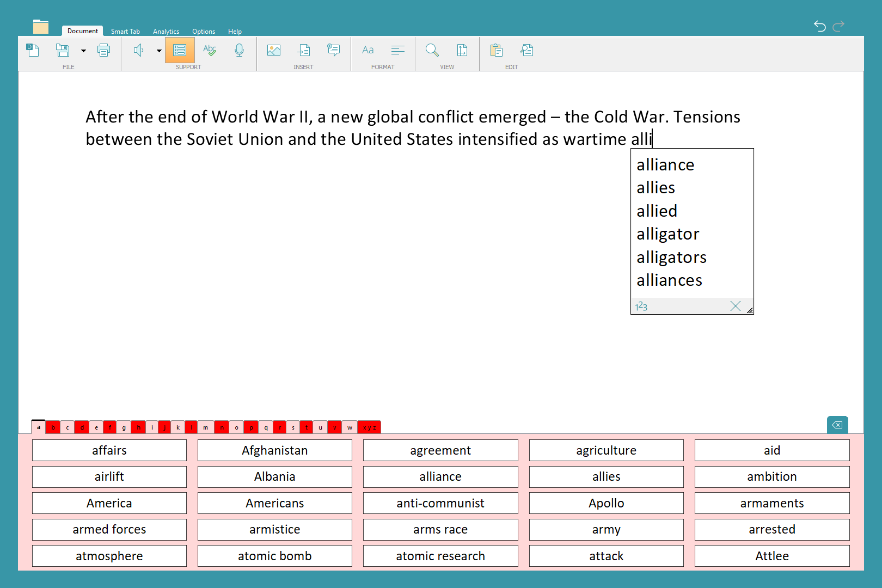Toggle the 123 number mode in predictor

[x=641, y=307]
